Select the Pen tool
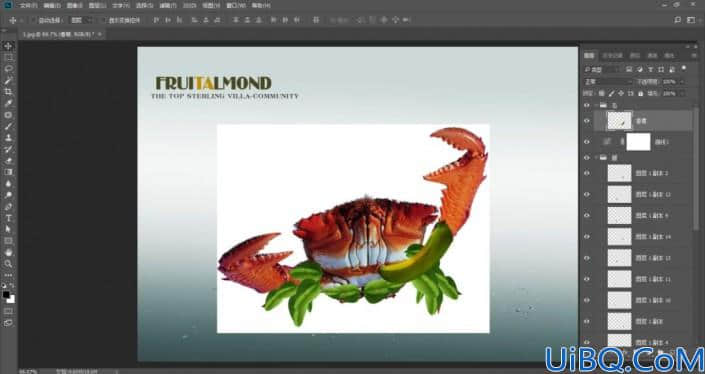This screenshot has height=374, width=705. (x=8, y=207)
